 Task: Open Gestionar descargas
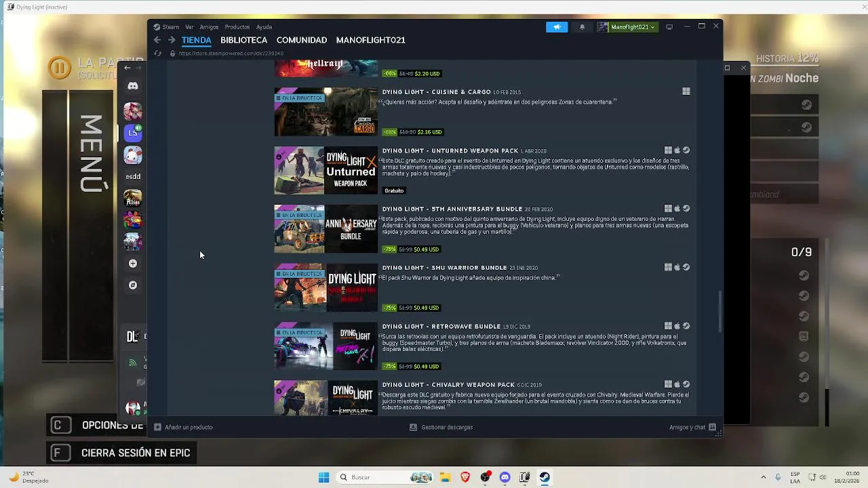click(441, 427)
